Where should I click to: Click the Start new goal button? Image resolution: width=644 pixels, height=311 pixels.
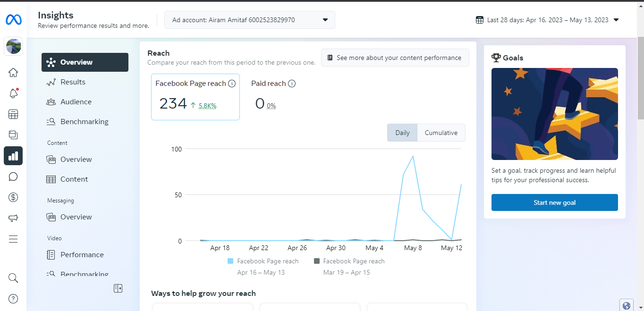[555, 202]
